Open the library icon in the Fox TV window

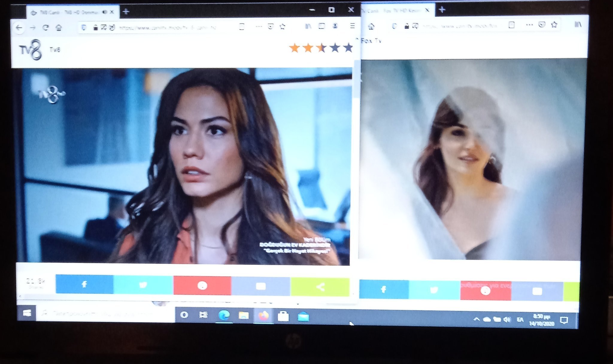[x=578, y=24]
